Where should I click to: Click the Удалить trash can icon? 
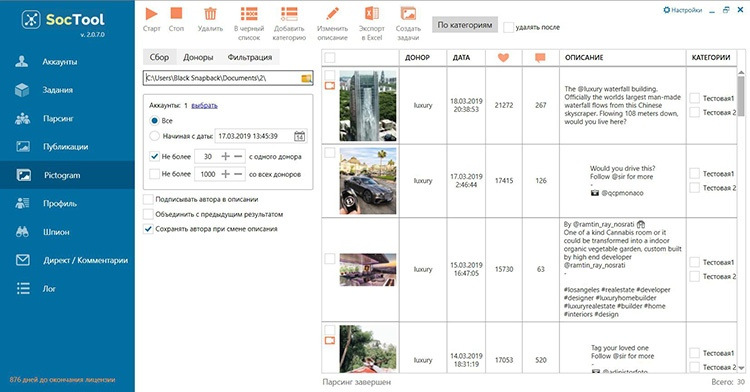pos(210,14)
